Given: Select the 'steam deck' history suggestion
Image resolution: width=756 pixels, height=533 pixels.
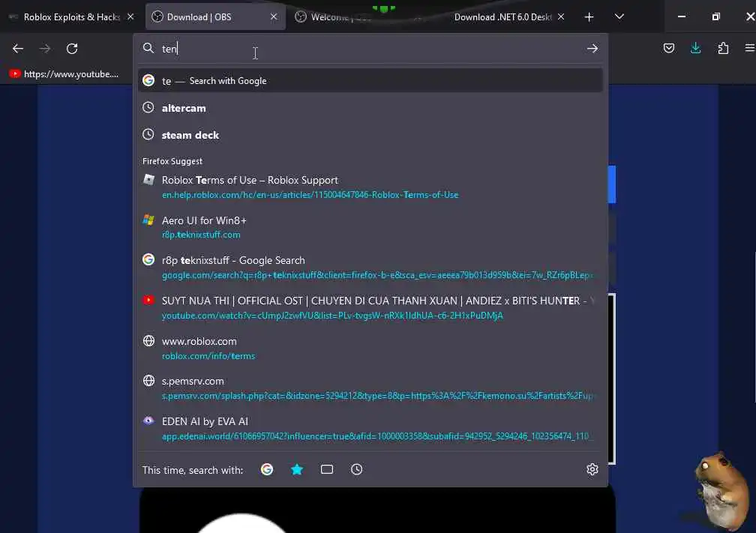Looking at the screenshot, I should tap(370, 135).
